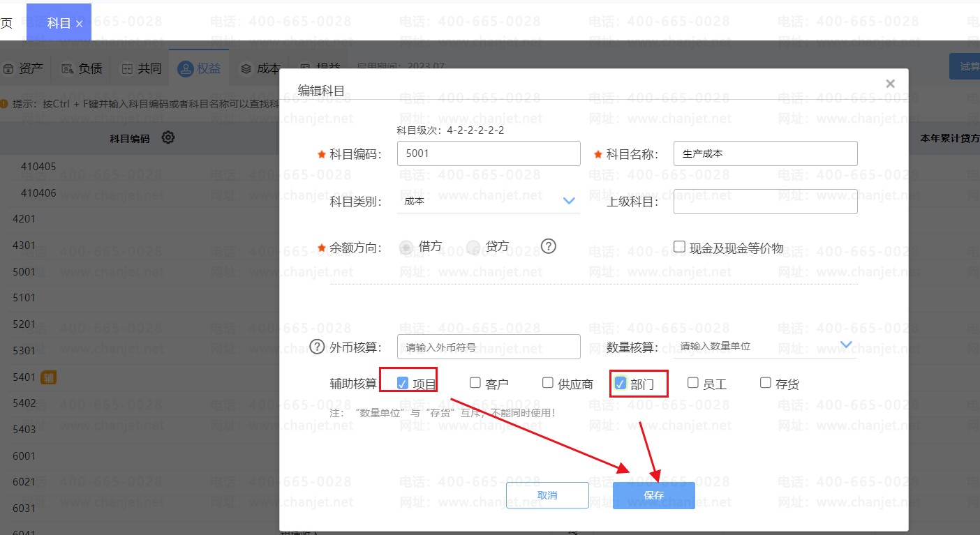Select row 4301 in the account table
Image resolution: width=980 pixels, height=535 pixels.
(140, 246)
